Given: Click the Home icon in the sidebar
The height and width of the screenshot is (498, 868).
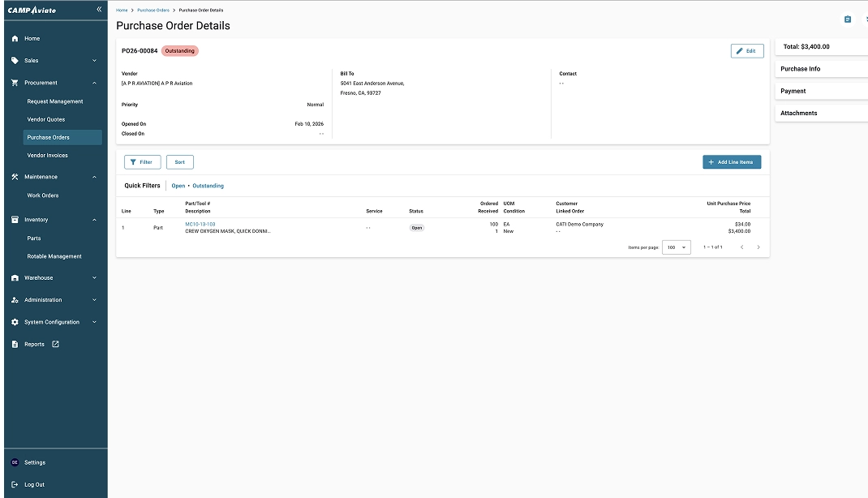Looking at the screenshot, I should tap(15, 39).
